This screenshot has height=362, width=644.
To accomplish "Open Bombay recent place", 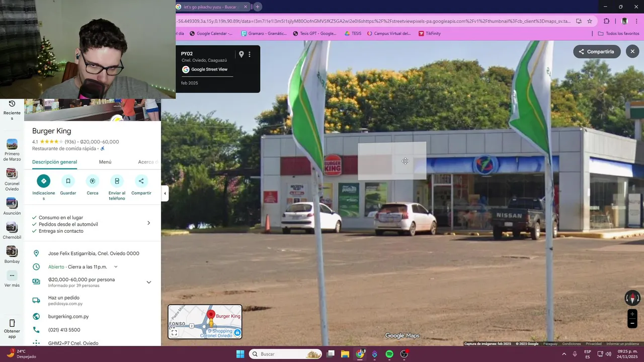I will coord(12,255).
